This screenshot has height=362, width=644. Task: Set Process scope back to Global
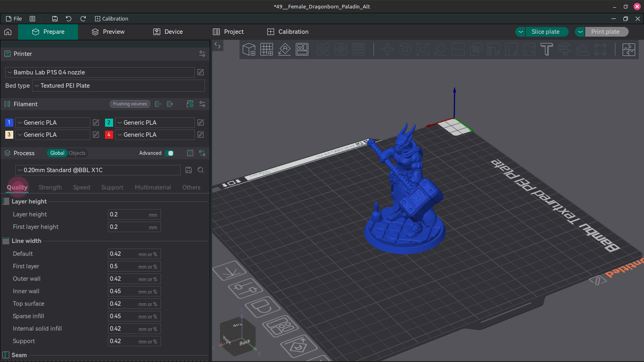[57, 153]
